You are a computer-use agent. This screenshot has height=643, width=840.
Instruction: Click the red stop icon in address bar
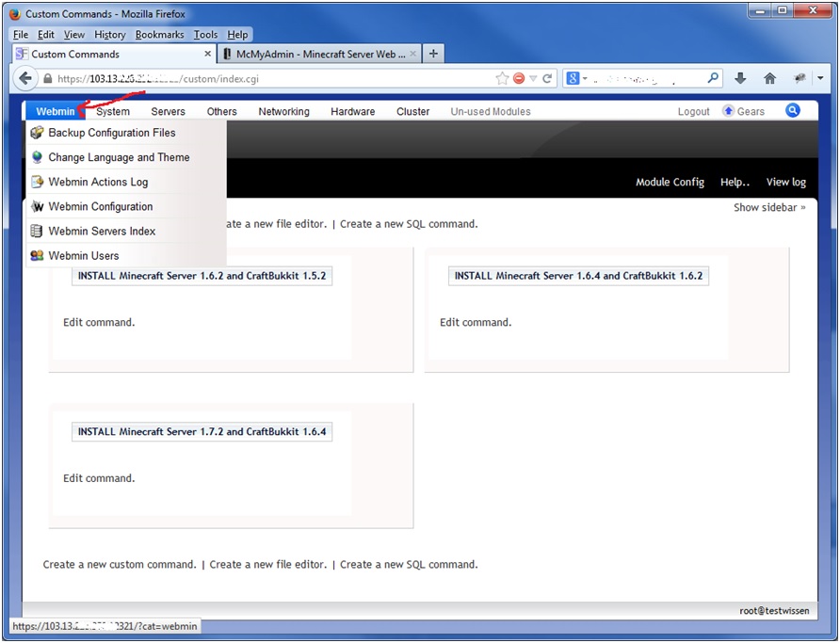point(519,79)
